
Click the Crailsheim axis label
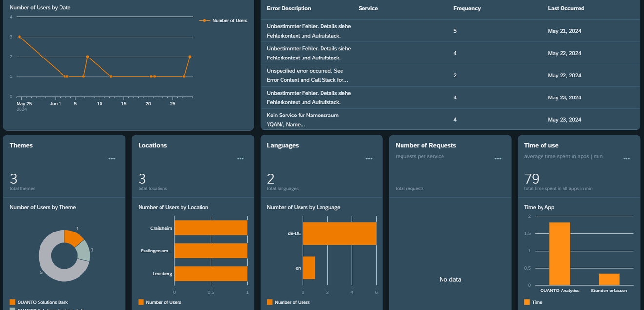click(x=161, y=228)
